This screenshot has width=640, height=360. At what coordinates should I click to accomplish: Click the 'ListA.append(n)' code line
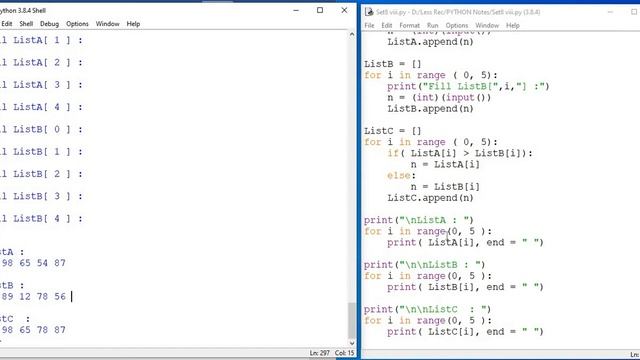(x=430, y=42)
